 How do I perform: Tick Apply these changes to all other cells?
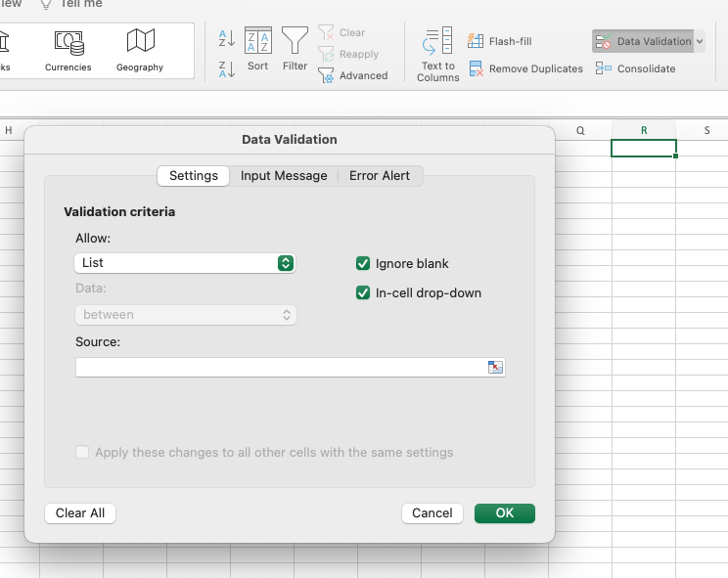[82, 452]
